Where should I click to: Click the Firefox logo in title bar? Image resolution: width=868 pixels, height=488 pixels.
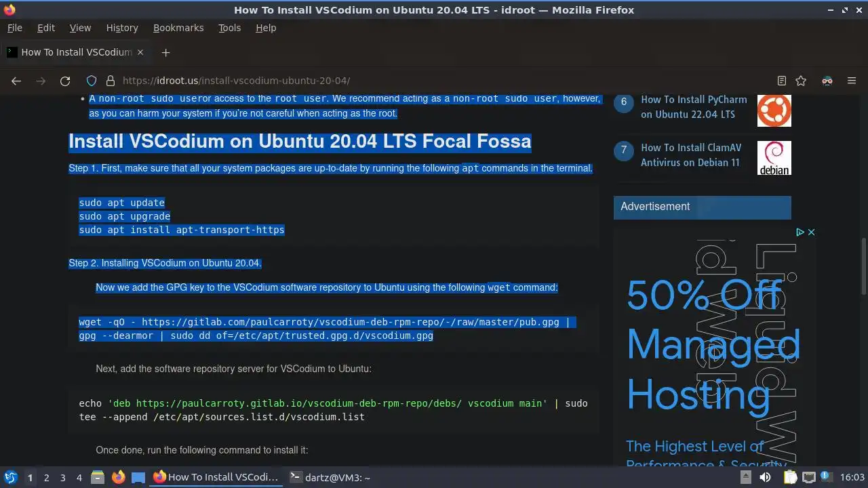9,9
